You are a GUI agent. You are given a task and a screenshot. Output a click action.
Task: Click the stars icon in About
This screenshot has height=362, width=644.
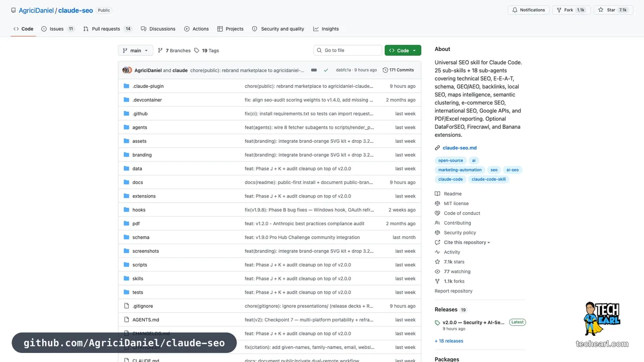437,262
